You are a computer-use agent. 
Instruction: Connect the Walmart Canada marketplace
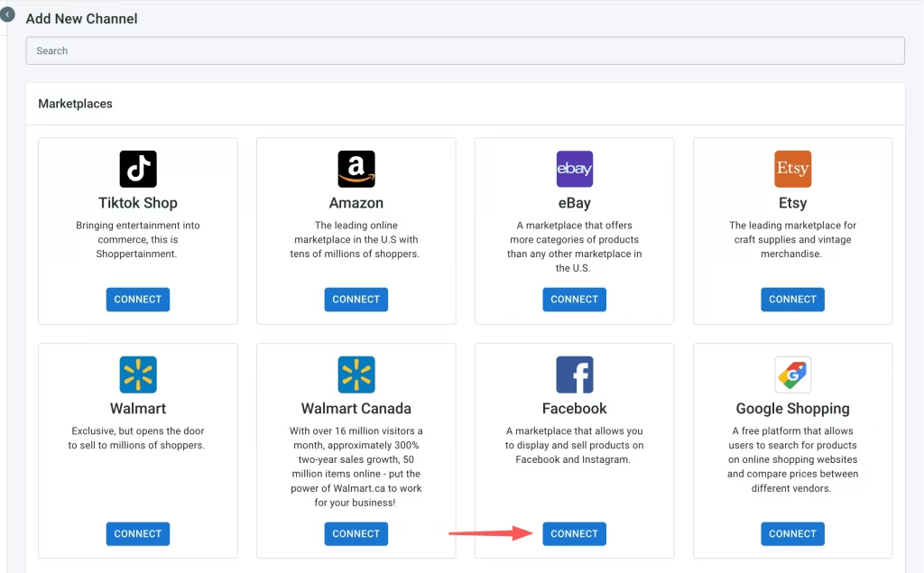point(356,533)
